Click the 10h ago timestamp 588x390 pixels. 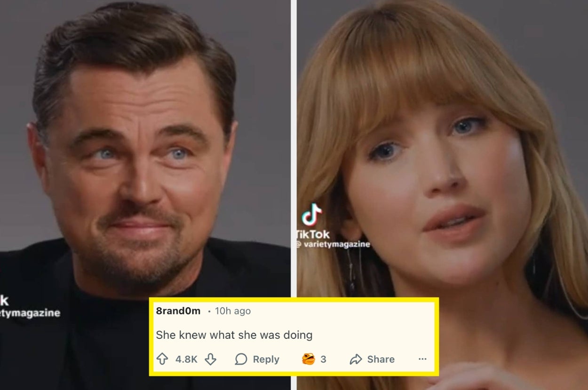pos(232,311)
